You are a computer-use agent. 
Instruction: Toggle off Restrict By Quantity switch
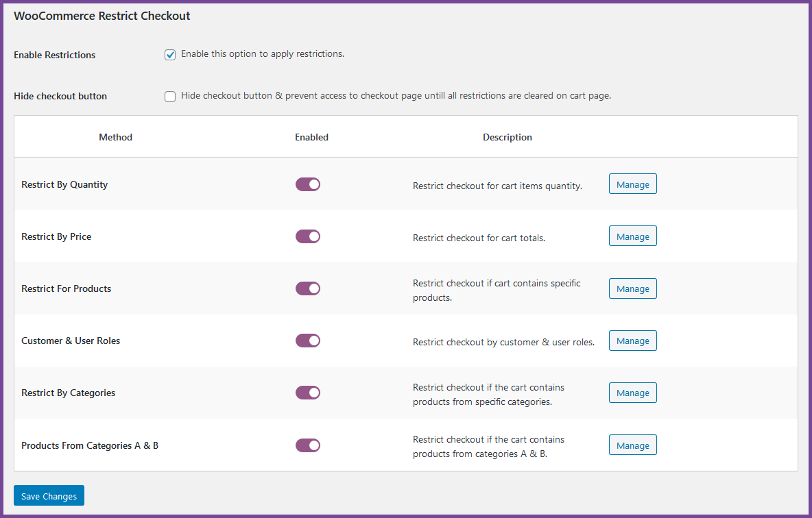[x=308, y=184]
